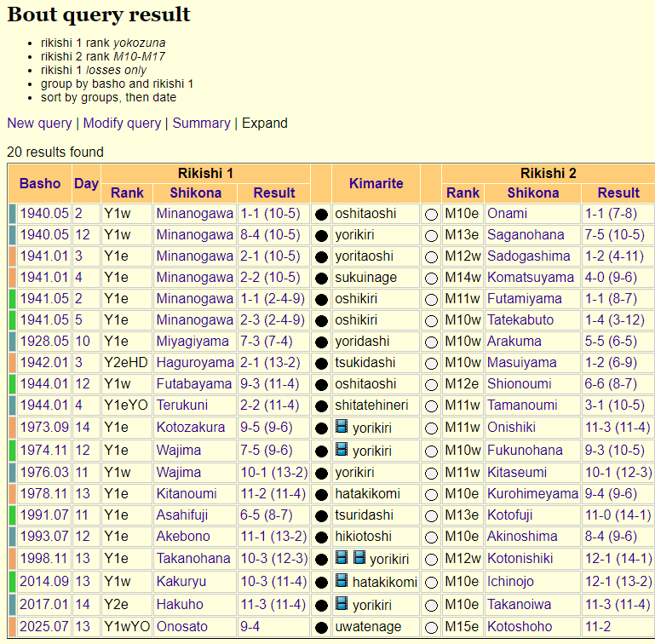
Task: Open Kitanoumi rikishi page
Action: (187, 493)
